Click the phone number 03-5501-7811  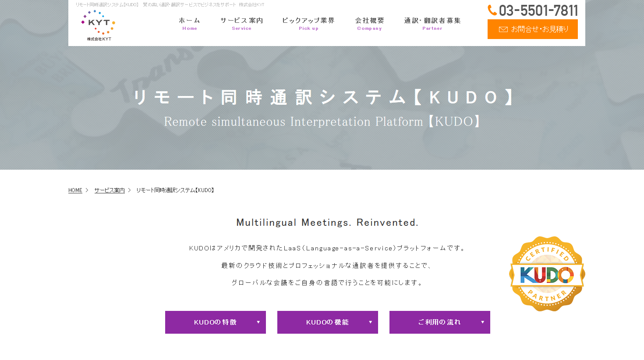[538, 11]
